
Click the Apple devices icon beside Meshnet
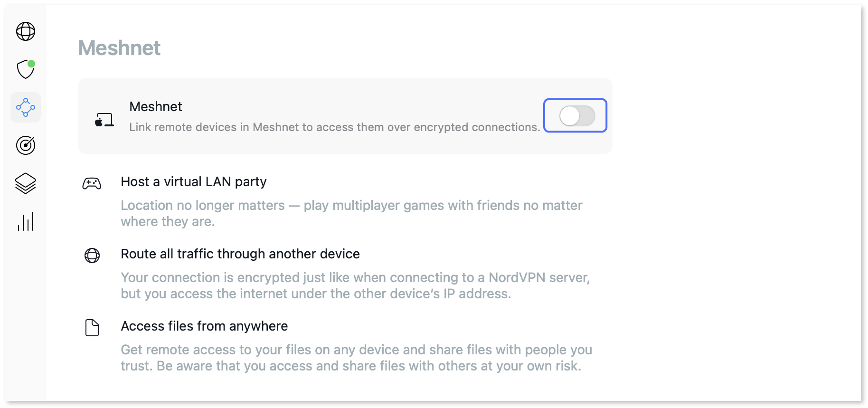(104, 120)
